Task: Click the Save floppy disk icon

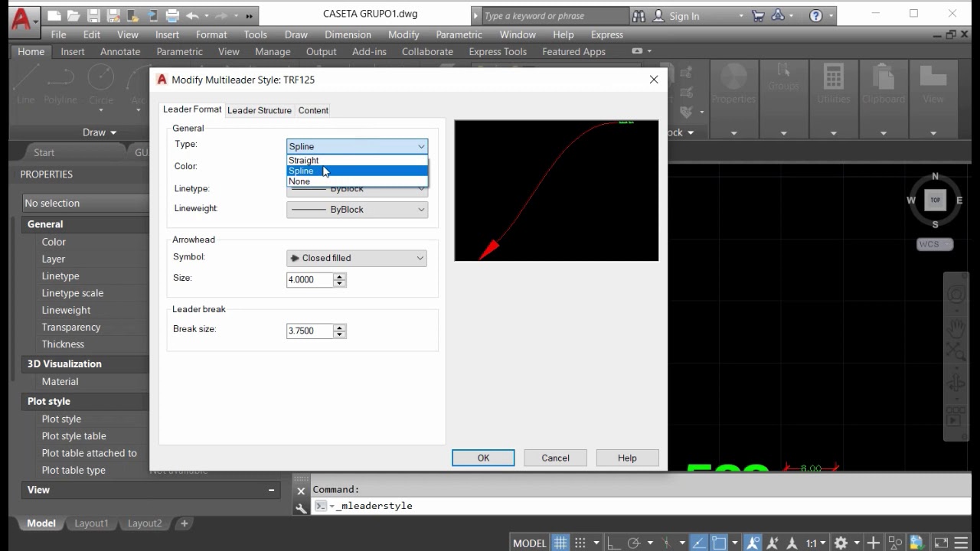Action: coord(93,15)
